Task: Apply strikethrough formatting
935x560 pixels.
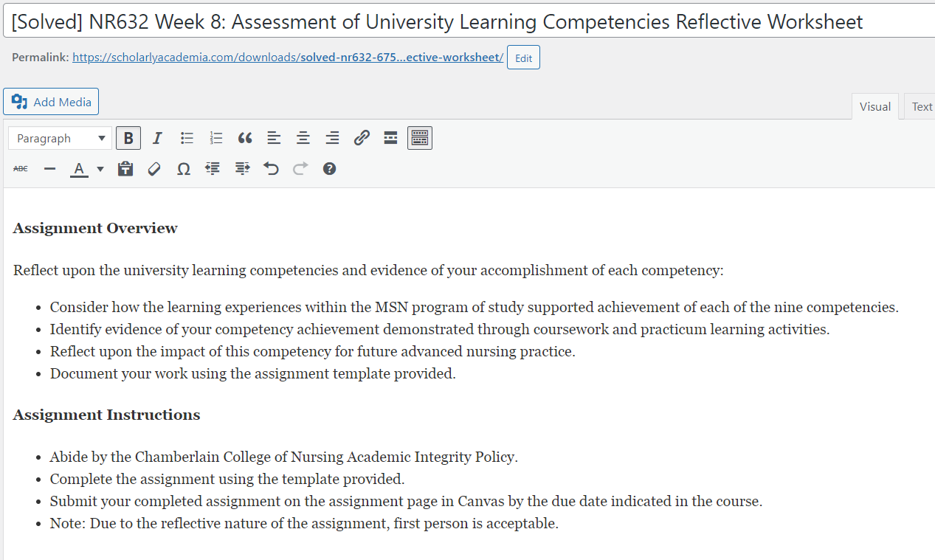Action: (x=21, y=169)
